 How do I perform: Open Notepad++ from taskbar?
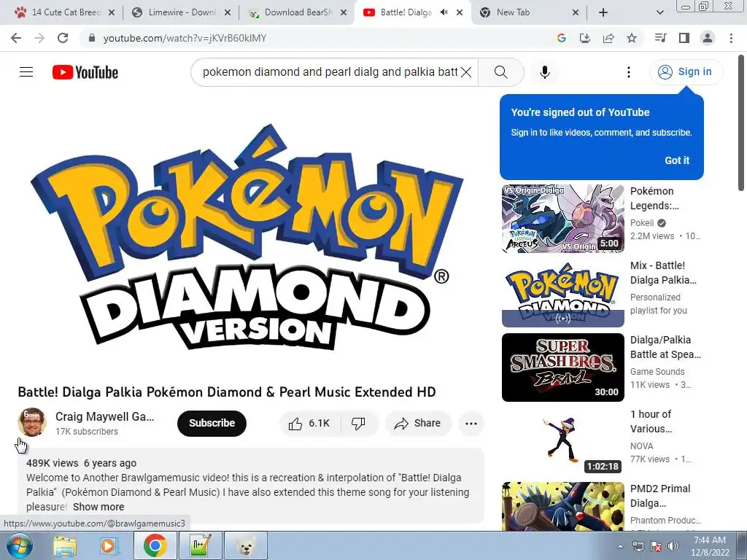200,545
